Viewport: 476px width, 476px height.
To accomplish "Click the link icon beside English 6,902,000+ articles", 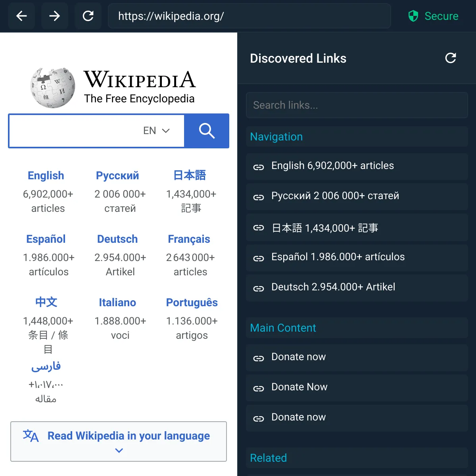I will pyautogui.click(x=259, y=167).
